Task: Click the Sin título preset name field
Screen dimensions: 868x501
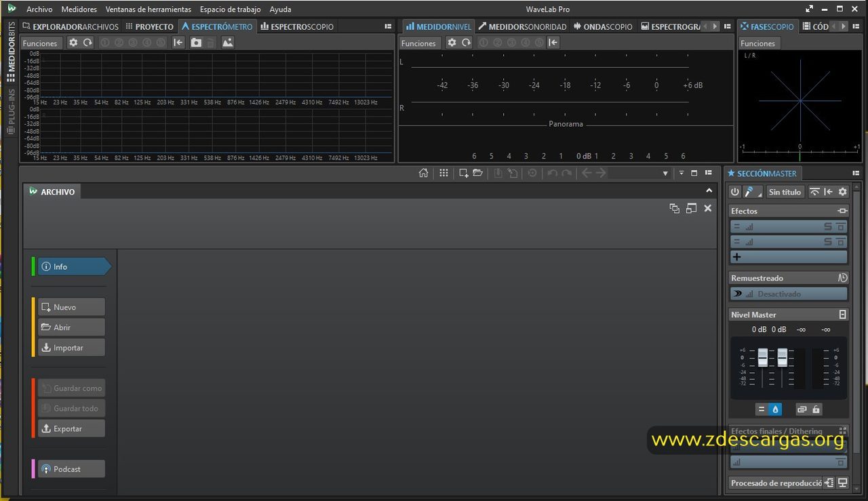Action: 785,192
